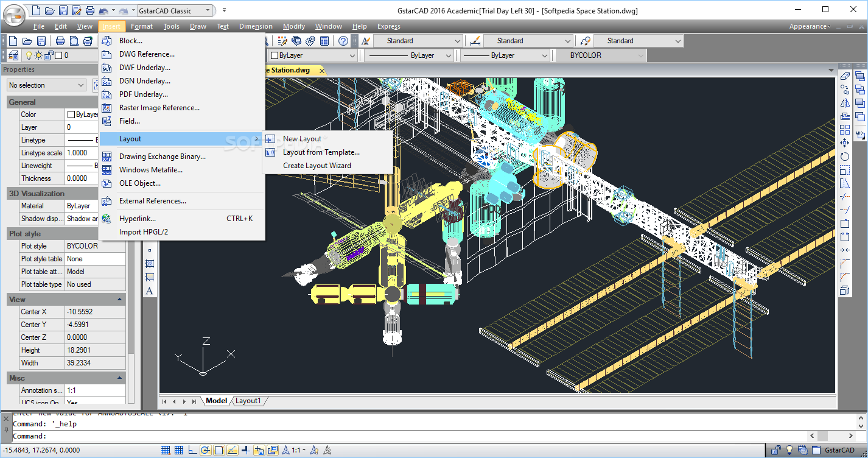Toggle Snap mode in status bar

tap(165, 451)
